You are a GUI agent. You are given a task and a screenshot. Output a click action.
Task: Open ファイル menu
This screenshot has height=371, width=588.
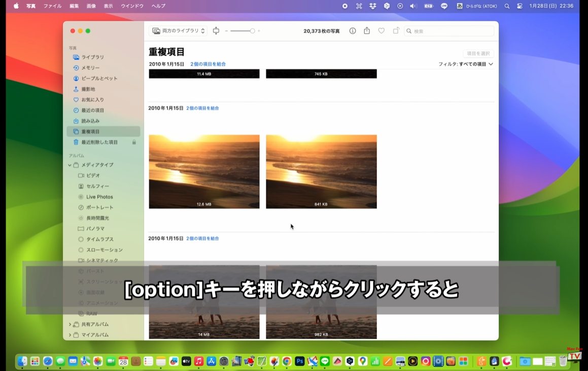52,6
